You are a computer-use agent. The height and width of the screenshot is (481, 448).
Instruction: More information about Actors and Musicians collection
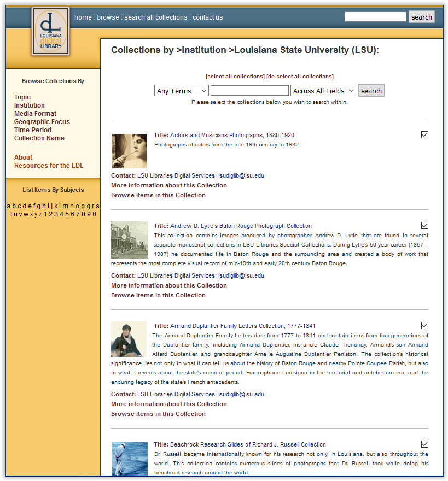pos(169,186)
